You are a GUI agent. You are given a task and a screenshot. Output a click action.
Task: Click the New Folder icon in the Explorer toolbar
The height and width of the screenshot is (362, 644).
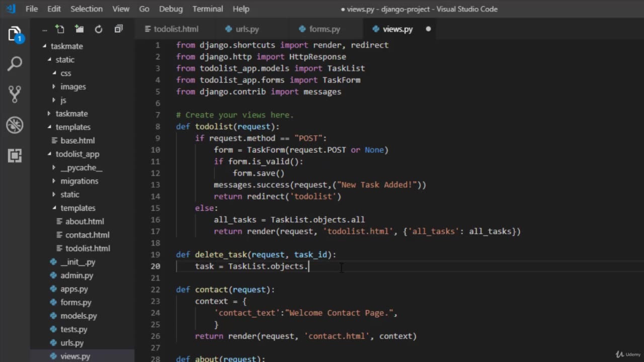79,29
